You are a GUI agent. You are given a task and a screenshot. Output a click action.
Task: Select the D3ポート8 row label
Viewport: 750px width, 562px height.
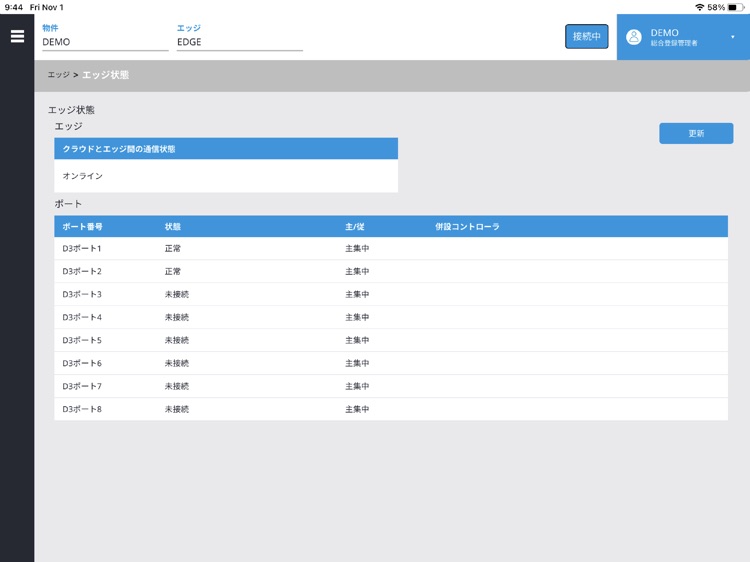coord(82,409)
